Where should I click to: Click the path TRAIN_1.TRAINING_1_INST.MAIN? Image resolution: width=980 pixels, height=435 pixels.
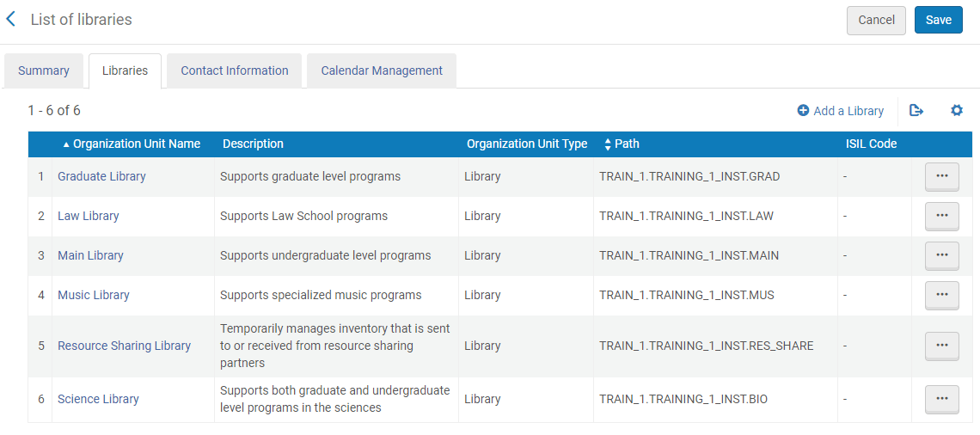tap(689, 255)
